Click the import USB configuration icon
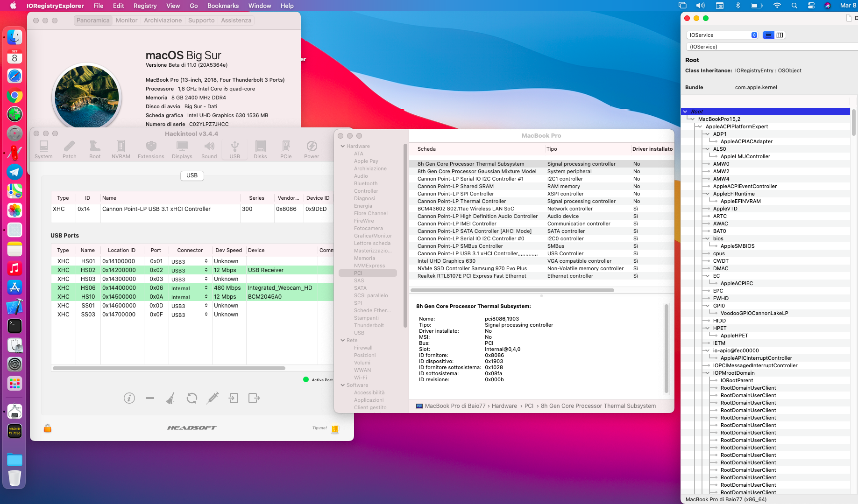 coord(233,398)
